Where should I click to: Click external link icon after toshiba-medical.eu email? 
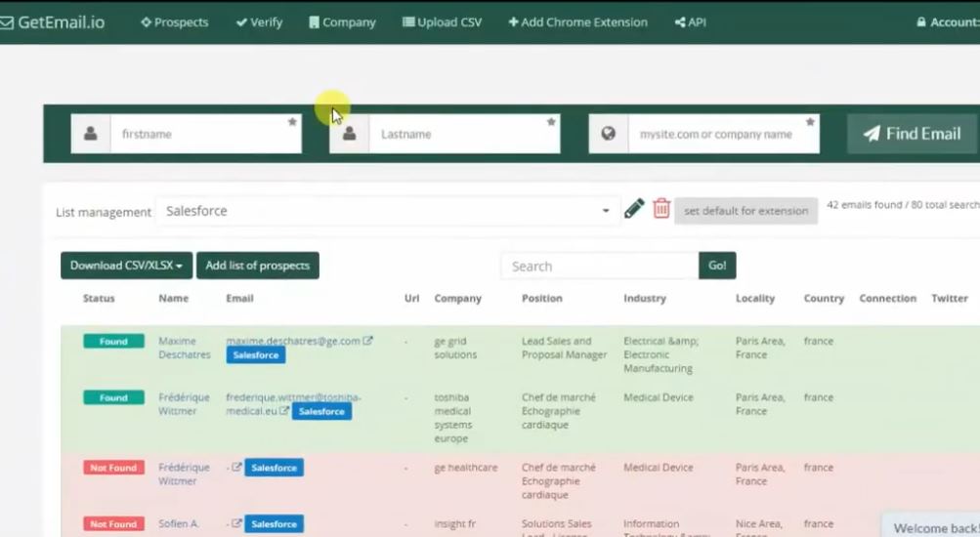coord(284,411)
